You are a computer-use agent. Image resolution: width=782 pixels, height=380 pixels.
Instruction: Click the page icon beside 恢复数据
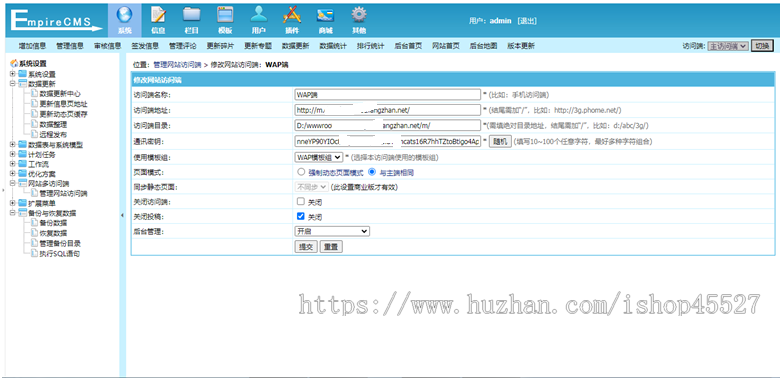click(x=34, y=233)
